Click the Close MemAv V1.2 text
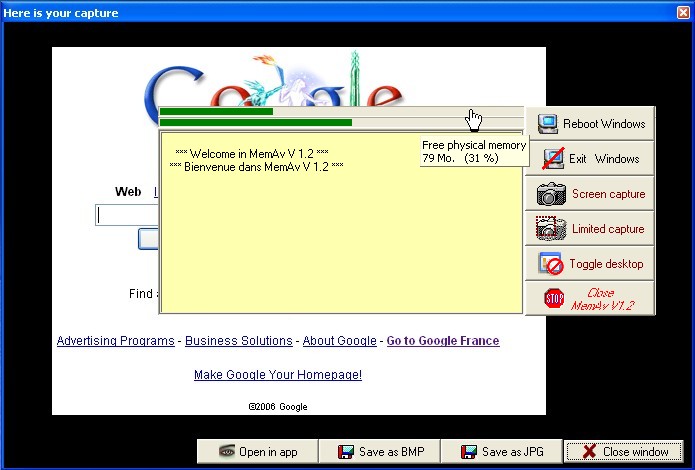The width and height of the screenshot is (695, 470). pos(602,299)
